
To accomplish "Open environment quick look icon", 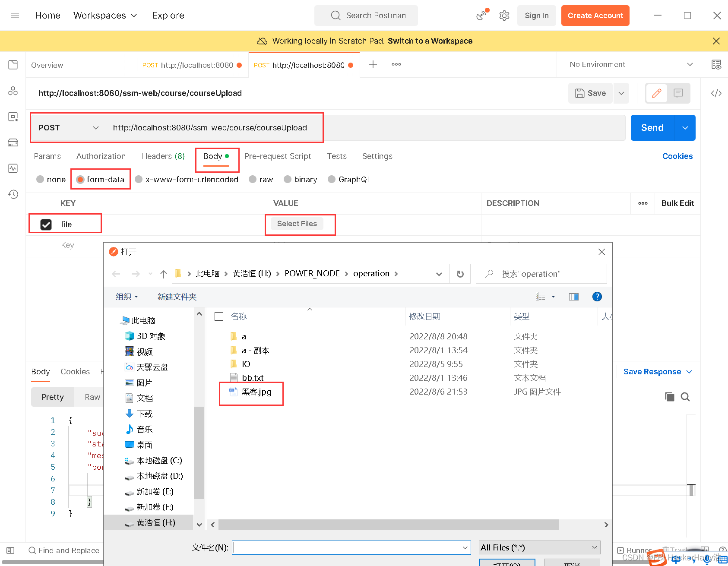I will click(716, 65).
